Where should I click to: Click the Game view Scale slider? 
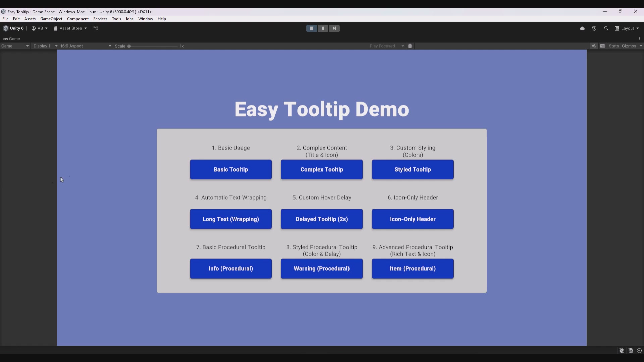click(153, 46)
